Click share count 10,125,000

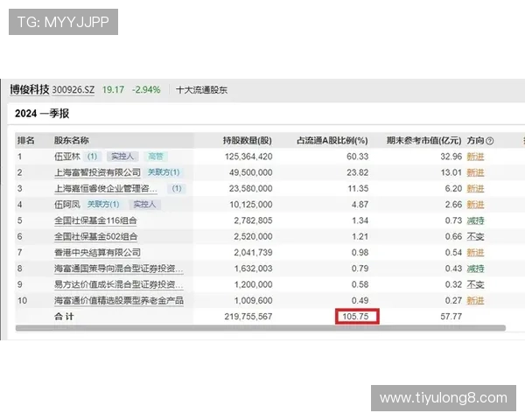click(x=251, y=204)
